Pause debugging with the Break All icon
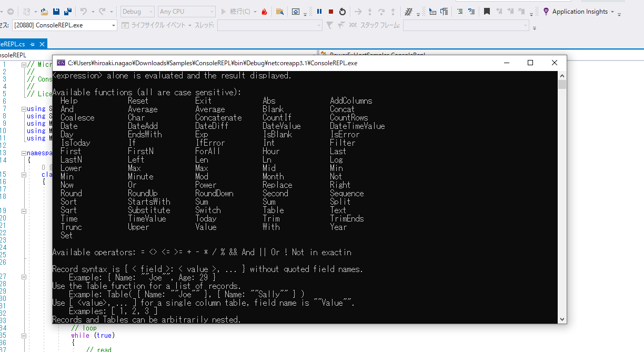This screenshot has width=644, height=352. [x=319, y=12]
